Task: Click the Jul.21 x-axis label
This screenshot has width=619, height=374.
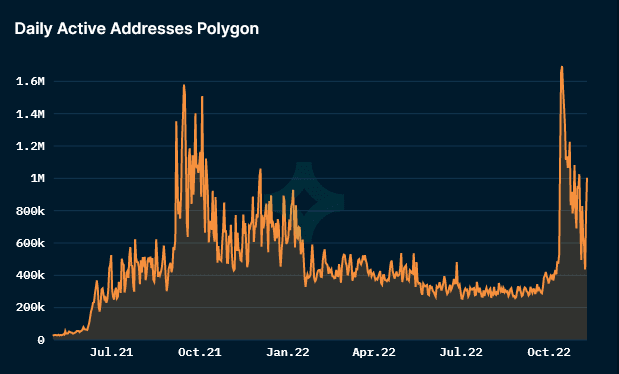Action: (x=111, y=352)
